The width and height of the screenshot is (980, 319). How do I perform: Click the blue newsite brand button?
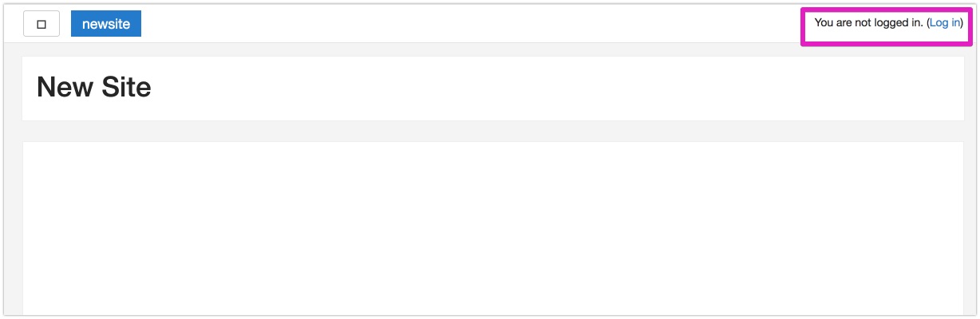(106, 24)
